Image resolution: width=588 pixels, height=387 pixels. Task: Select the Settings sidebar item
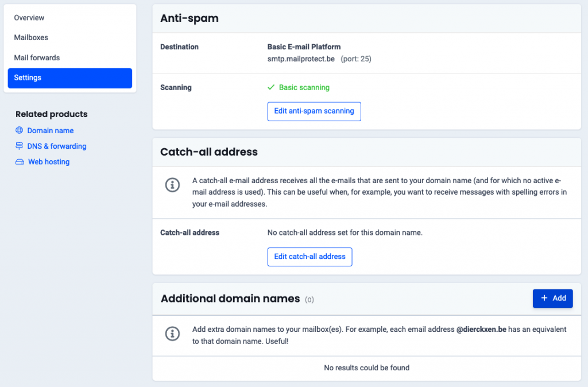coord(69,78)
